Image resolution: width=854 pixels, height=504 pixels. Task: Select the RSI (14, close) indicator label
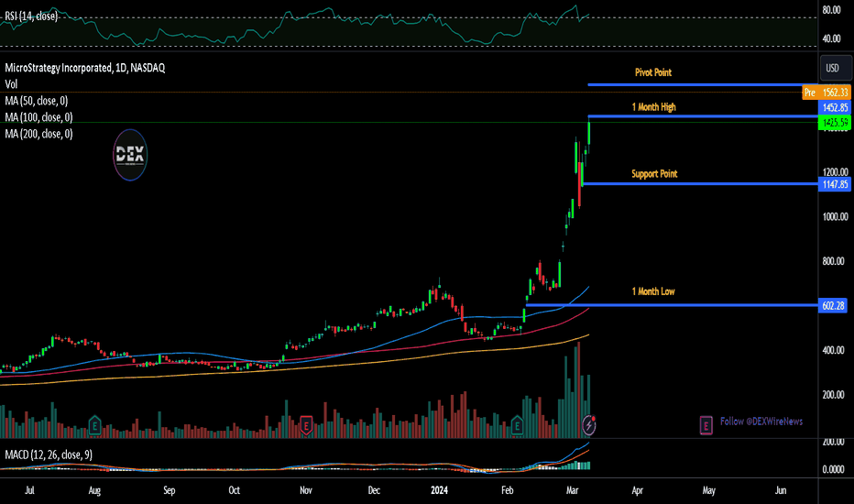31,16
